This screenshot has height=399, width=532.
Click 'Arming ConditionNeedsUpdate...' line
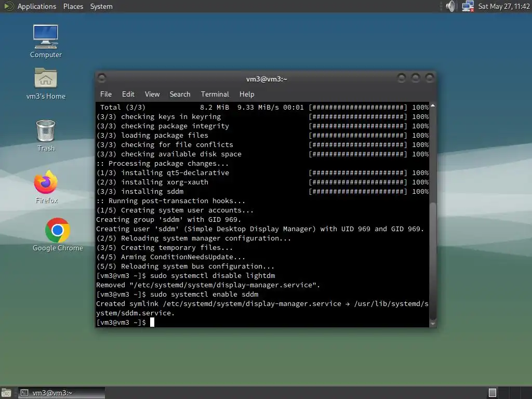[170, 257]
